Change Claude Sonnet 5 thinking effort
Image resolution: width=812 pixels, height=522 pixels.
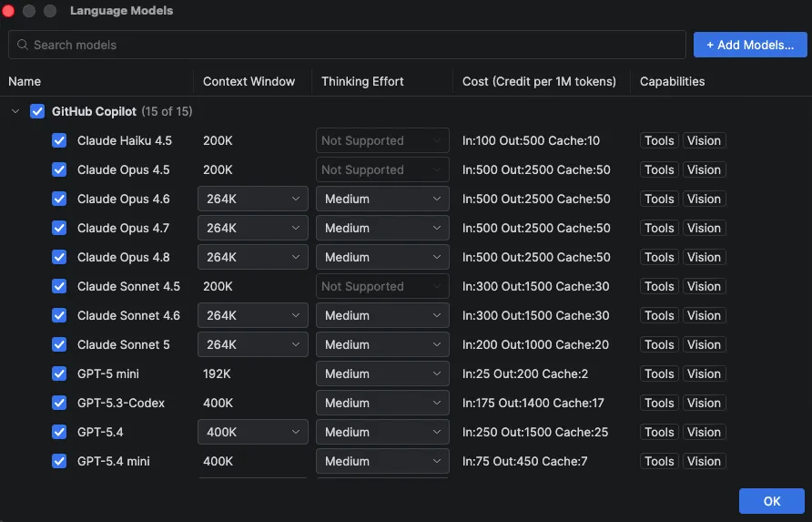(x=382, y=344)
